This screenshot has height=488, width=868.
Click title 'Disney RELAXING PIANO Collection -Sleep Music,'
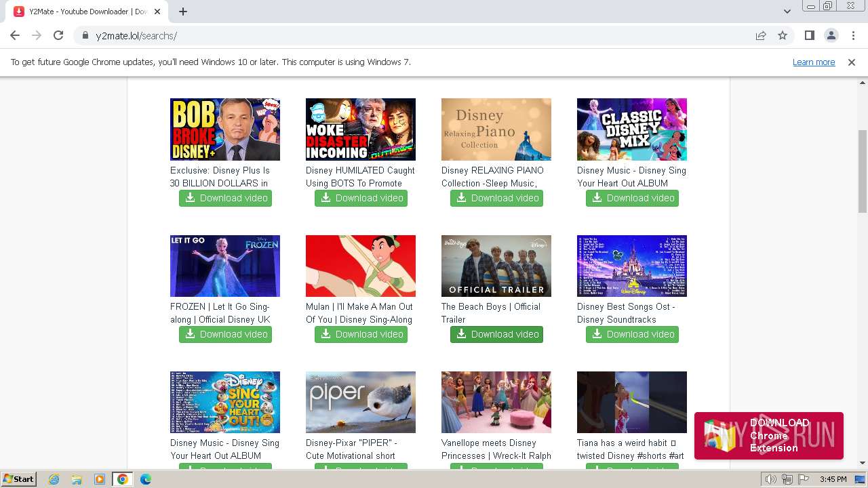coord(492,177)
